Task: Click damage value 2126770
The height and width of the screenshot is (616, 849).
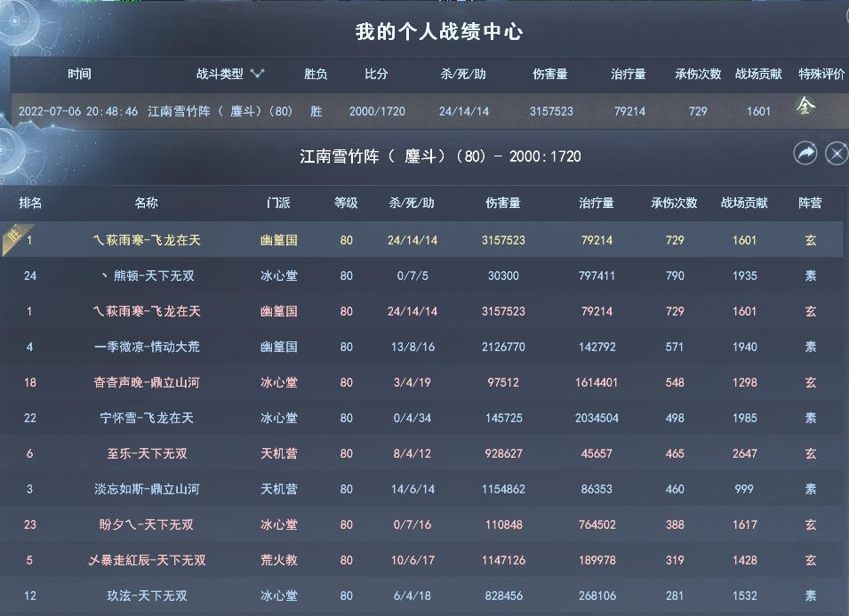Action: (x=503, y=347)
